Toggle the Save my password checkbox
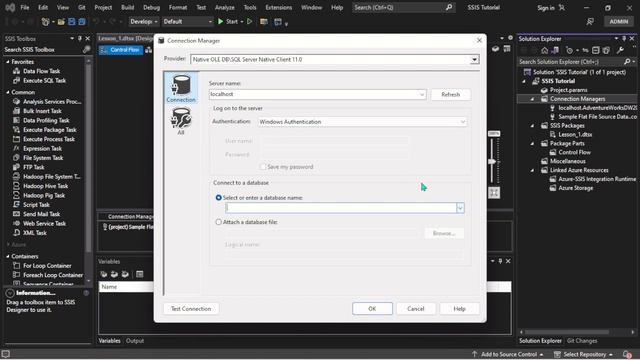640x360 pixels. (263, 167)
